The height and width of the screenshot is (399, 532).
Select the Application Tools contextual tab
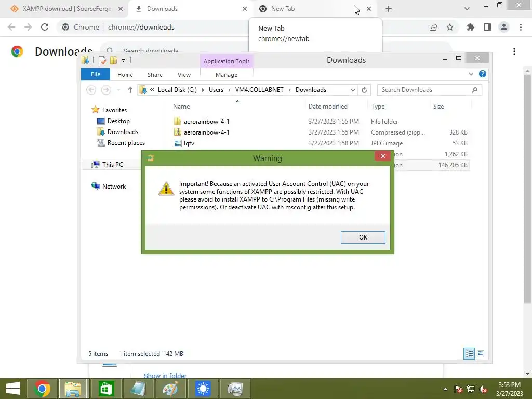227,61
